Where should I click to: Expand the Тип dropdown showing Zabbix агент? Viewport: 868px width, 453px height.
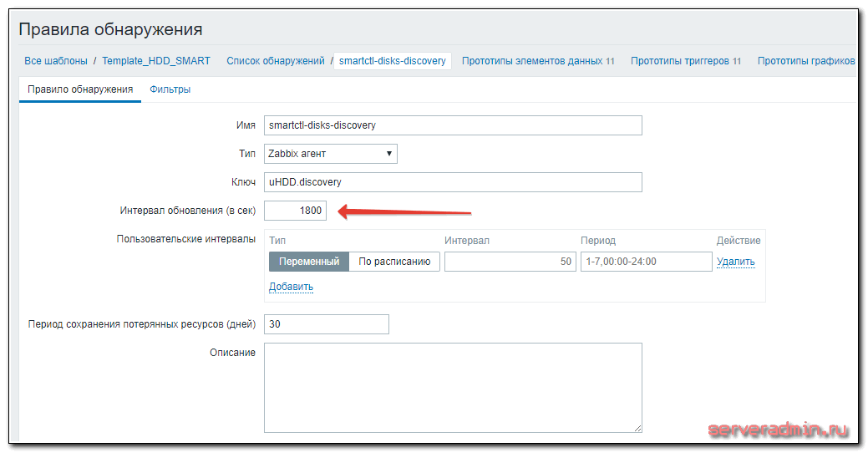(331, 154)
